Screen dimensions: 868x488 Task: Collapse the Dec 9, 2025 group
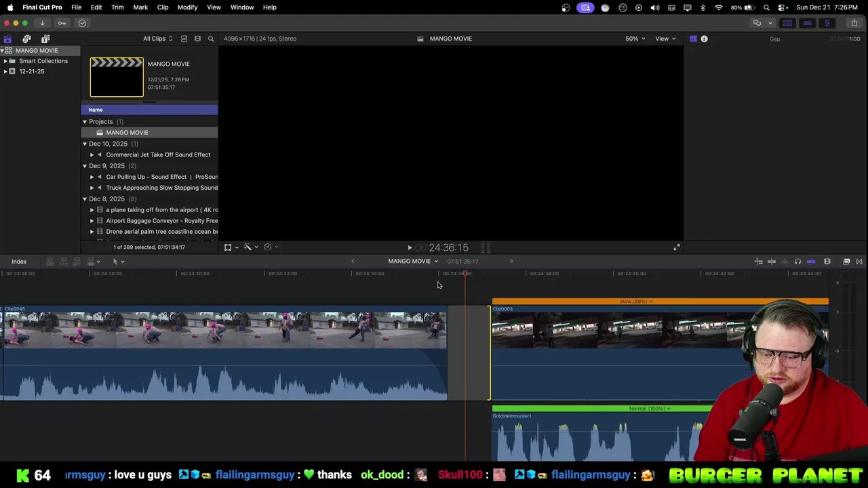tap(85, 166)
